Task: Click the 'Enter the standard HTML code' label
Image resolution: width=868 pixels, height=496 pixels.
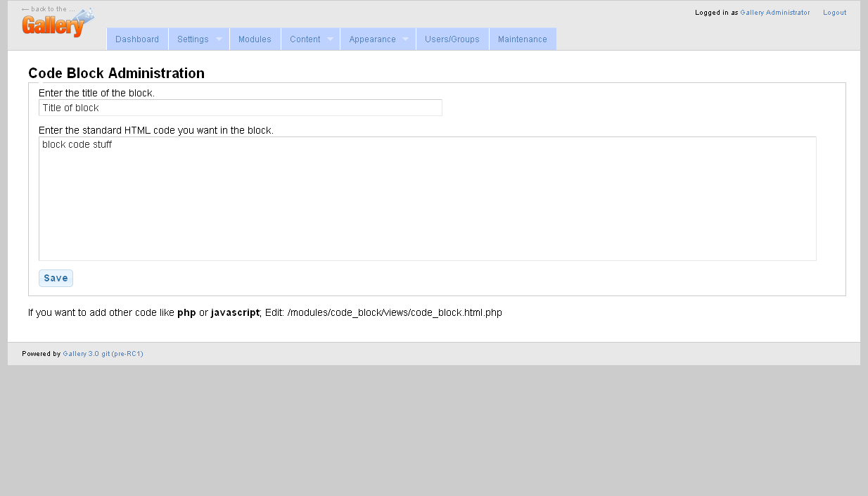Action: (x=156, y=130)
